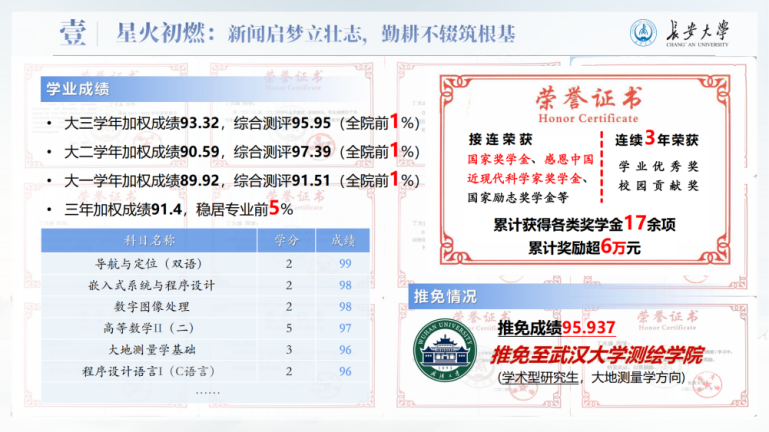Click the red 推免至武汉大学测绘学院 text
The width and height of the screenshot is (769, 432).
[596, 354]
